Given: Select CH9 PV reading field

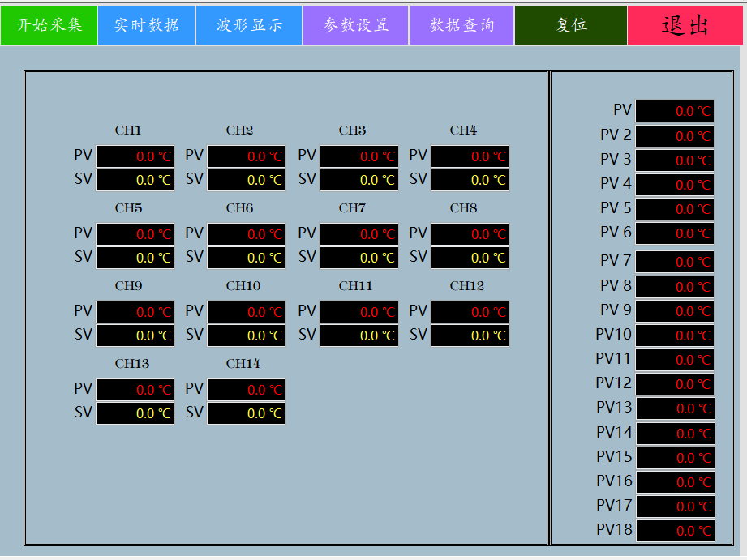Looking at the screenshot, I should 135,311.
